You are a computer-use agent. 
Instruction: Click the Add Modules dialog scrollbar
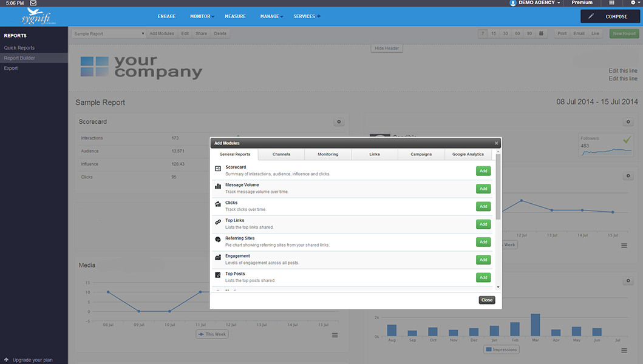click(498, 188)
